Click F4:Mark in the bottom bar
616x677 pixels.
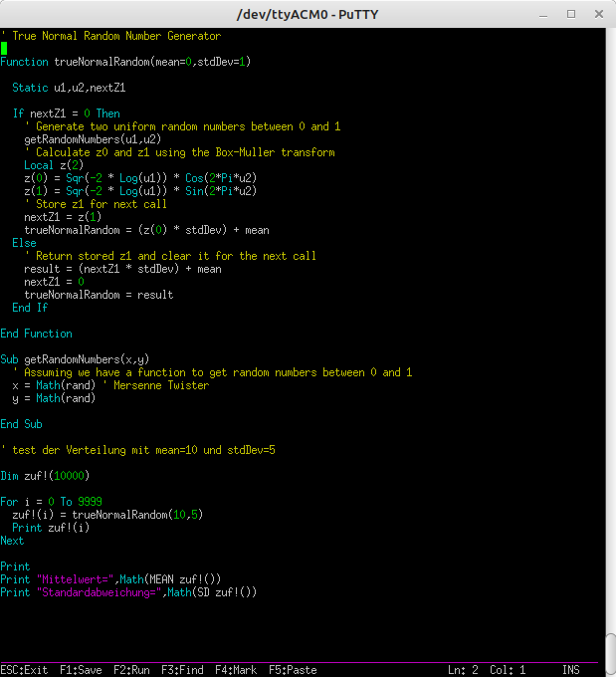[x=236, y=670]
